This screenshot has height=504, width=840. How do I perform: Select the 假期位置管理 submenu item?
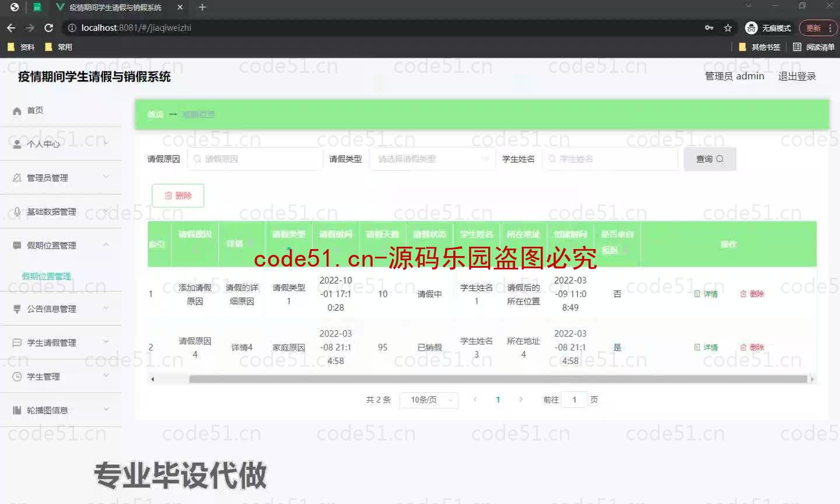47,276
